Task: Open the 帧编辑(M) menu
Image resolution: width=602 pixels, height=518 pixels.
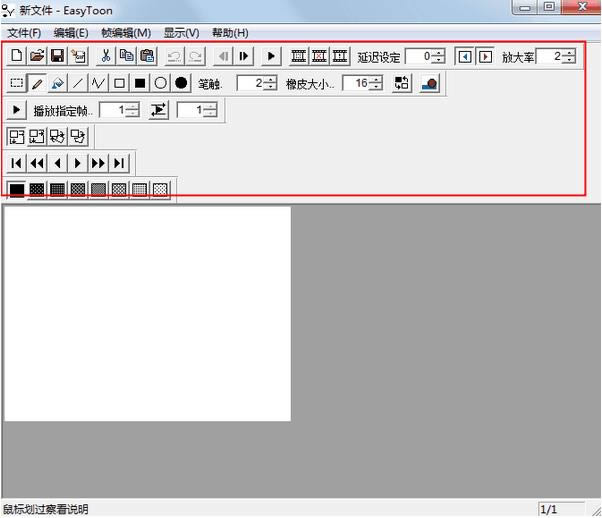Action: click(126, 33)
